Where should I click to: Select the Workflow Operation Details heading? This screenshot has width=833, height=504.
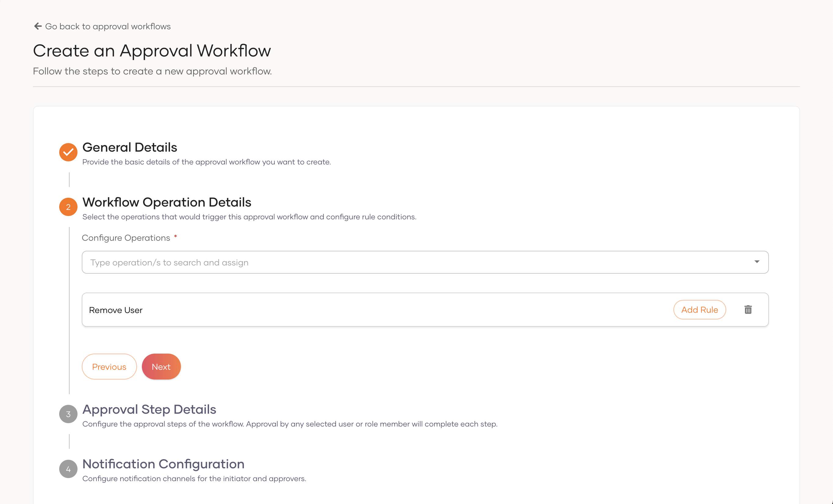tap(167, 202)
